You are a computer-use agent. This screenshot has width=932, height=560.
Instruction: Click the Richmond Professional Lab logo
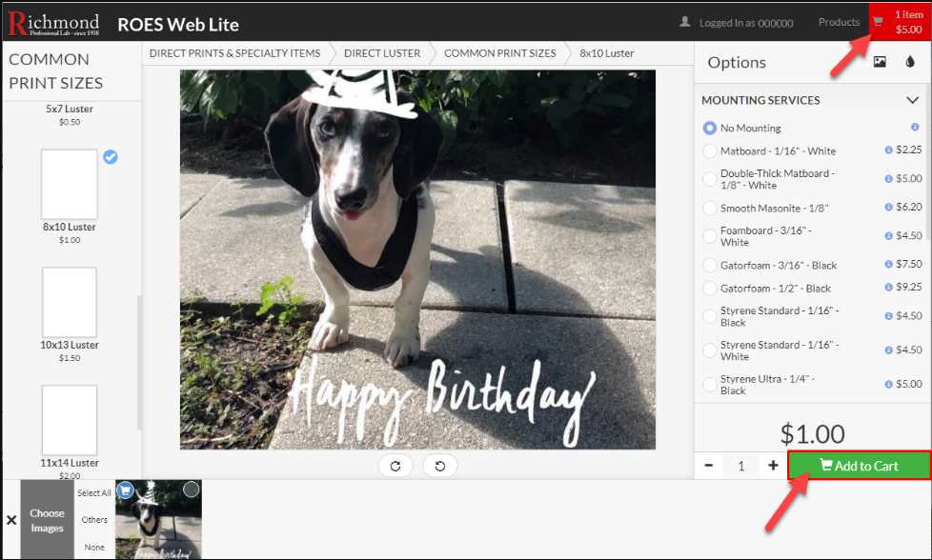[x=53, y=21]
